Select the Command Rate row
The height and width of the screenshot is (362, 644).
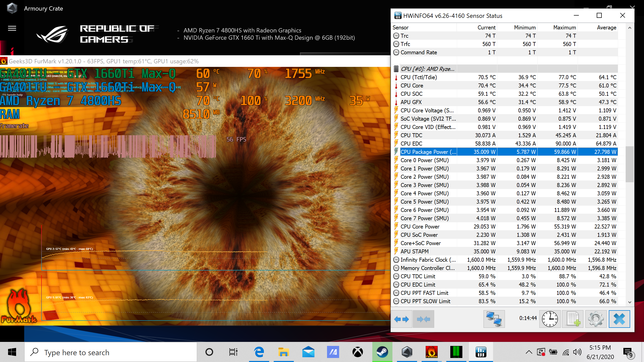click(x=505, y=52)
